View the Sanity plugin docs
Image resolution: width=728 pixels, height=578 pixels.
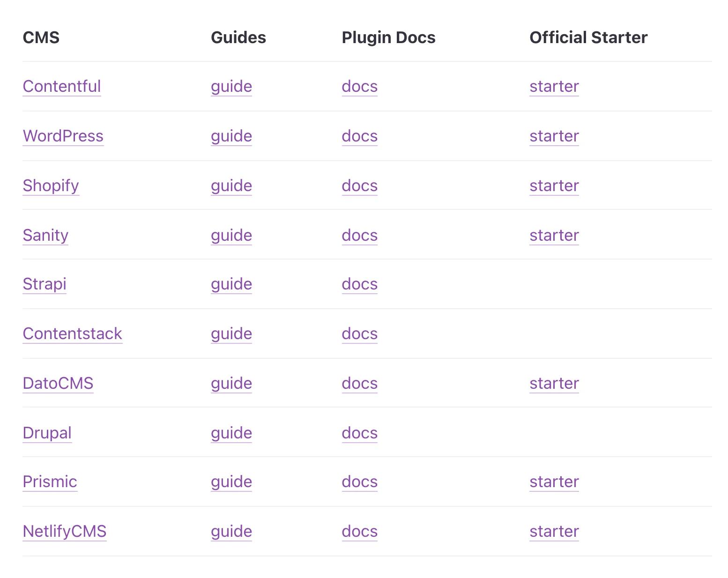tap(359, 236)
